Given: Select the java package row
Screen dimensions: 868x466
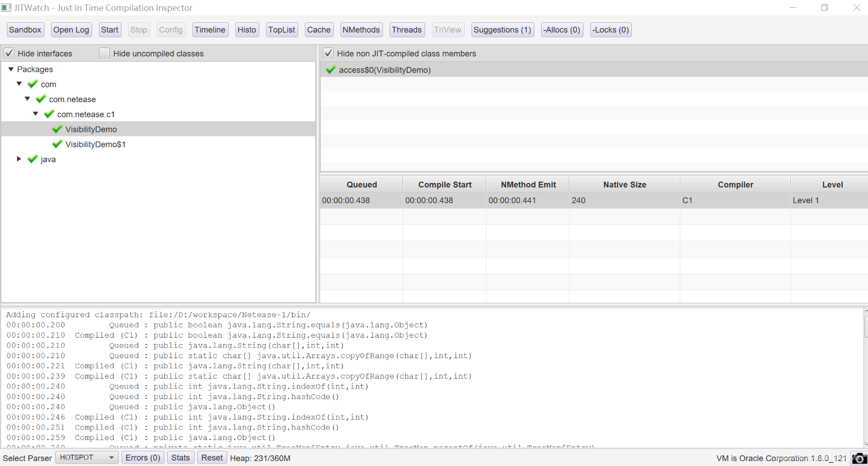Looking at the screenshot, I should click(x=159, y=159).
